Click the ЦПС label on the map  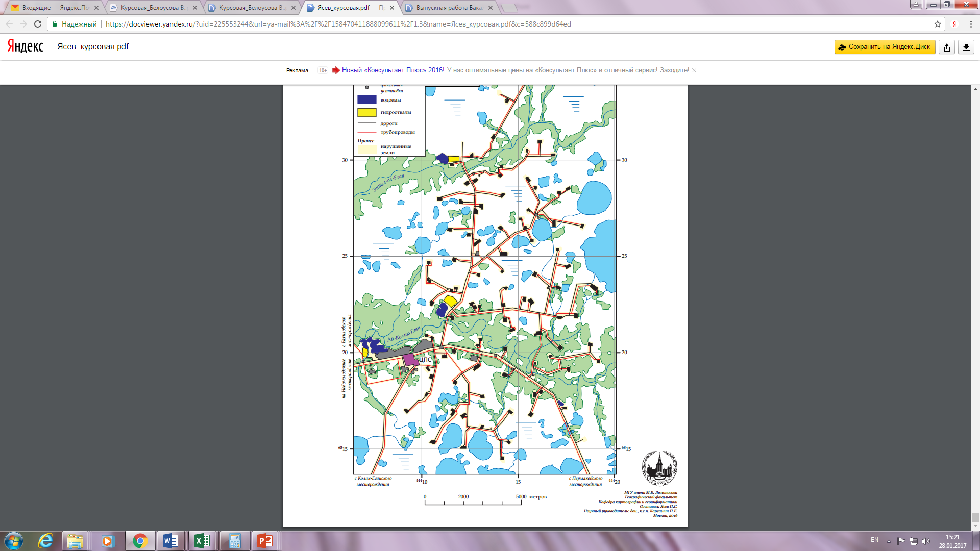point(425,360)
